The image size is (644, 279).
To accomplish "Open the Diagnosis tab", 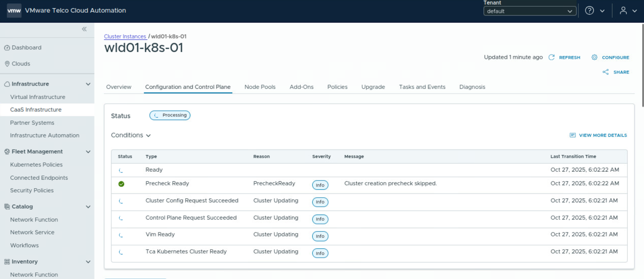I will click(472, 87).
